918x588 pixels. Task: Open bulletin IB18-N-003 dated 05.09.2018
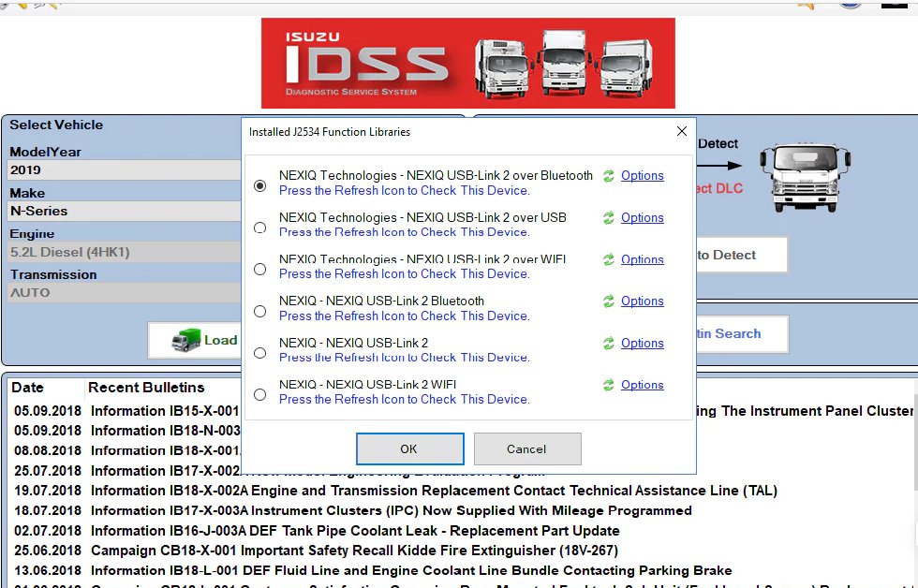point(126,431)
